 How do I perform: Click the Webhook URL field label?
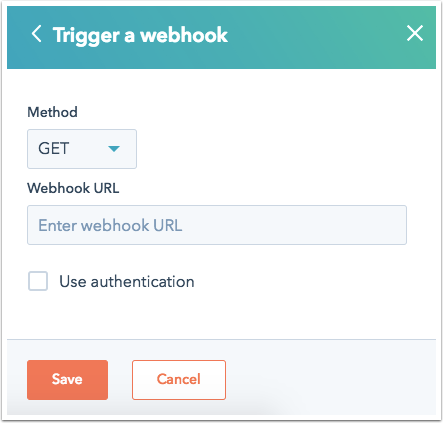tap(73, 188)
